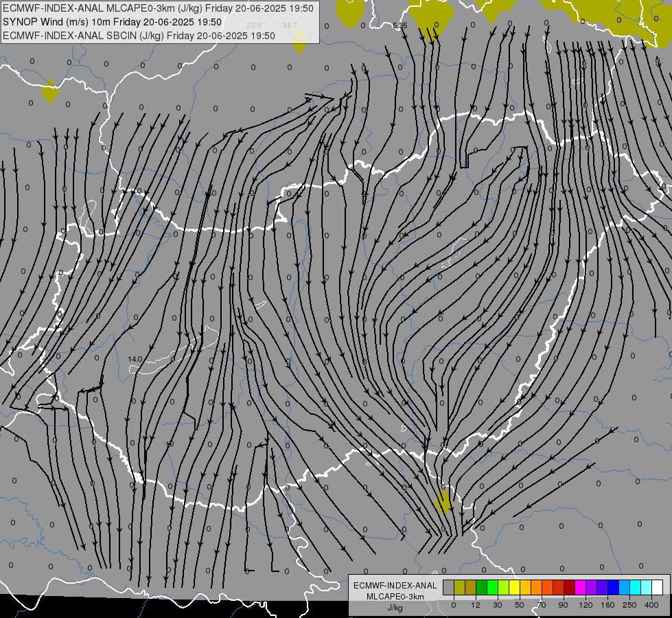Image resolution: width=672 pixels, height=618 pixels.
Task: Click the legend tick value 250
Action: click(x=629, y=605)
